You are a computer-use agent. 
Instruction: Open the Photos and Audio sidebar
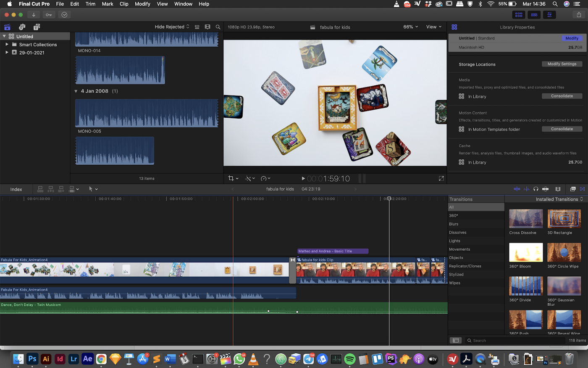pyautogui.click(x=22, y=27)
